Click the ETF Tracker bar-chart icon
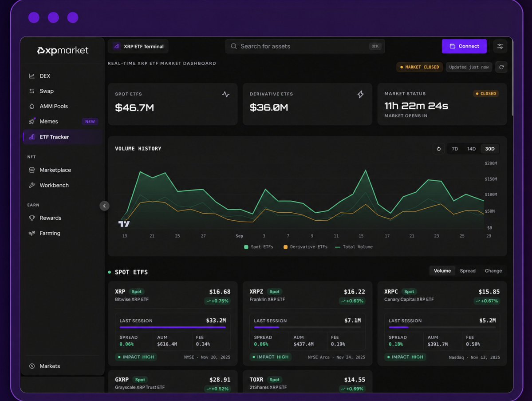The height and width of the screenshot is (401, 532). tap(32, 137)
